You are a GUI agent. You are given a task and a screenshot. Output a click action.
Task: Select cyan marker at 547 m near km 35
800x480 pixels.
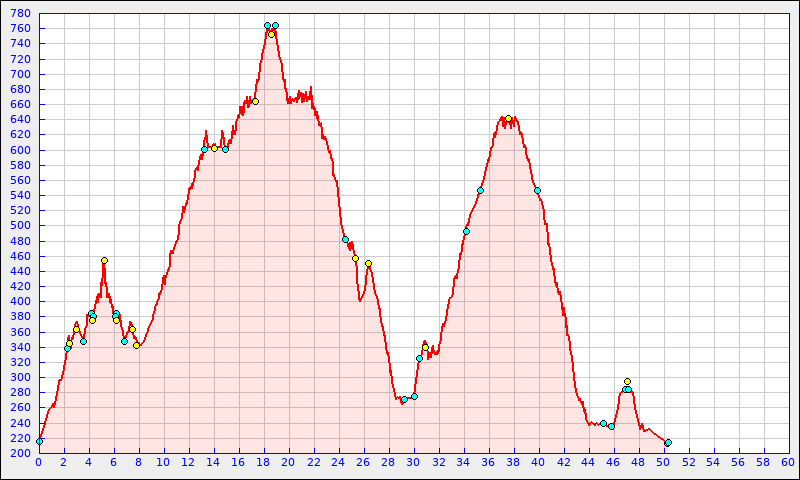(x=480, y=190)
